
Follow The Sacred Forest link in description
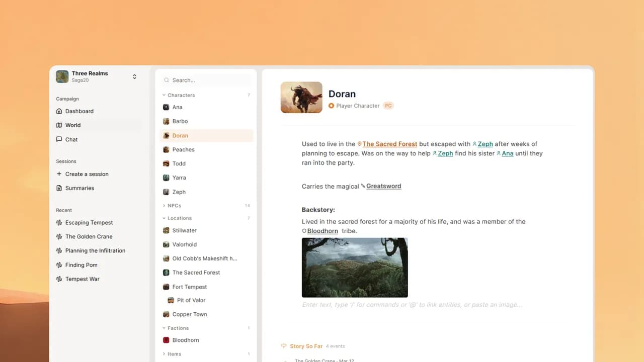pyautogui.click(x=389, y=144)
